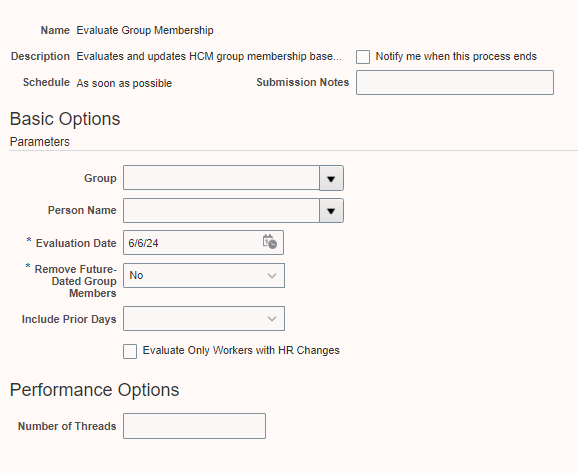Focus the Group text input box
The image size is (578, 473).
221,178
